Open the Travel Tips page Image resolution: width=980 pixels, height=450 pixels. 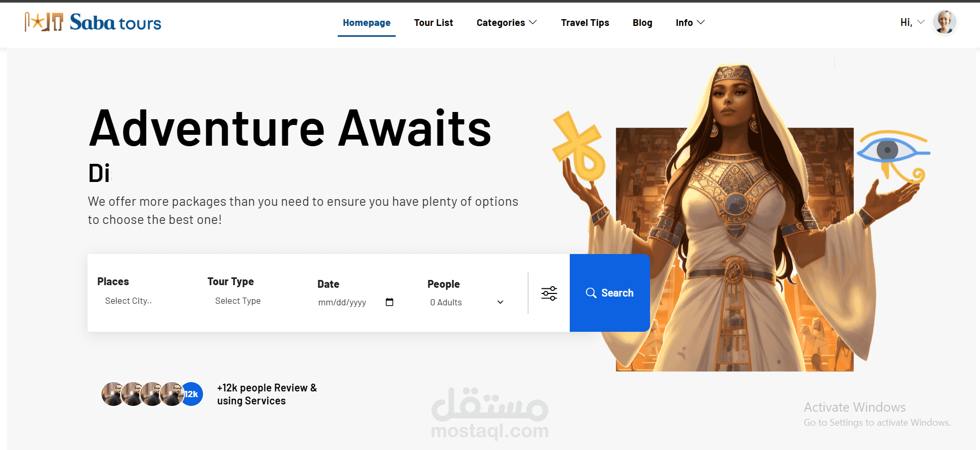pos(585,23)
